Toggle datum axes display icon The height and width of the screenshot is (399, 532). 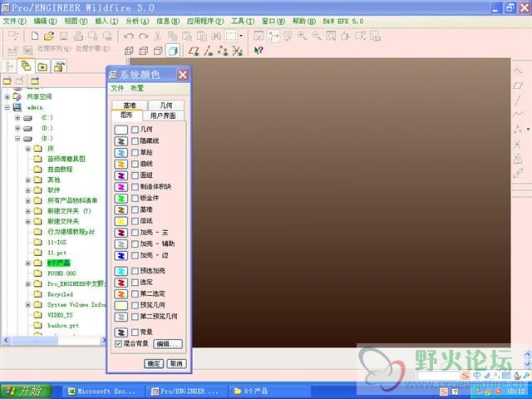(209, 51)
